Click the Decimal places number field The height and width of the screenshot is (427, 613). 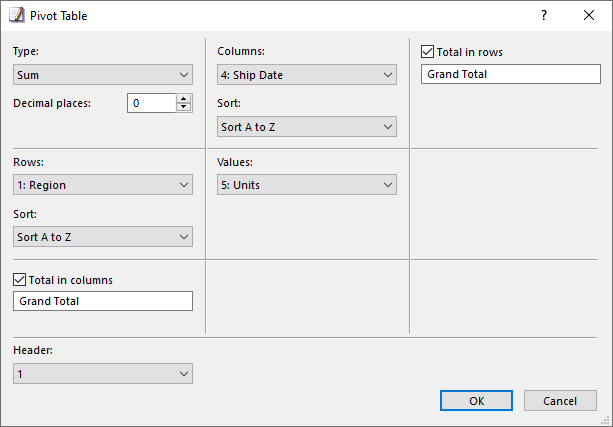tap(152, 103)
